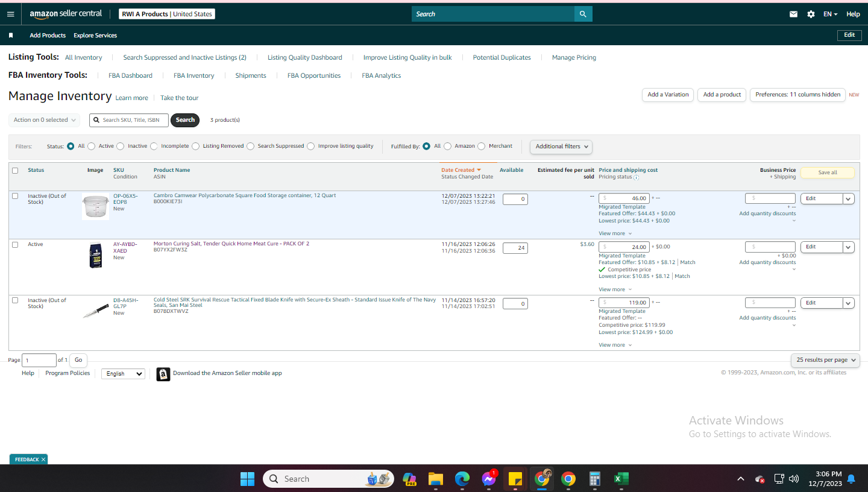Open Messenger from the taskbar
The image size is (868, 492).
click(x=489, y=479)
